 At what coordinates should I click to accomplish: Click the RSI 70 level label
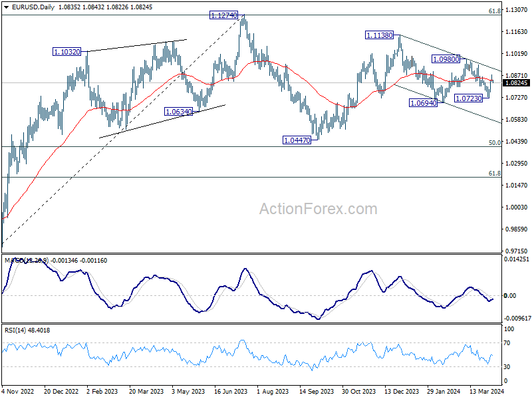pyautogui.click(x=507, y=343)
